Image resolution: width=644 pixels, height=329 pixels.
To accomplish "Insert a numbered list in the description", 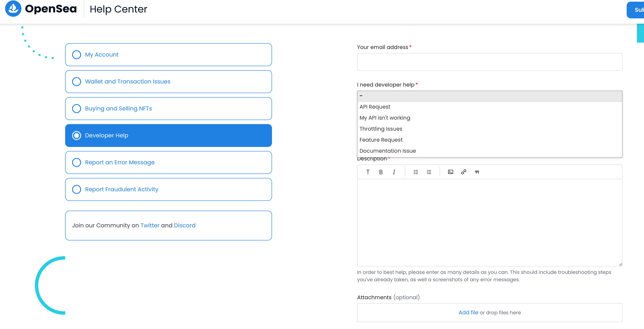I will (429, 172).
